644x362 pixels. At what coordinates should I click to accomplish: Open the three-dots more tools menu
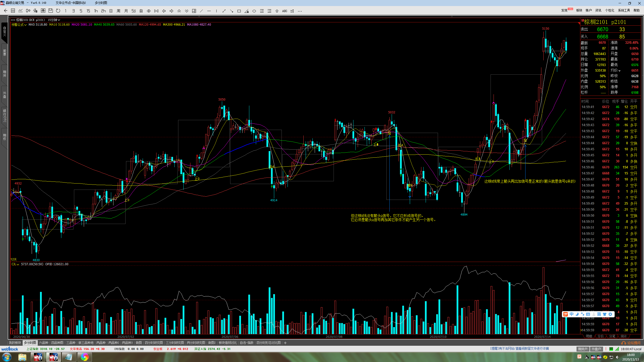pyautogui.click(x=300, y=11)
